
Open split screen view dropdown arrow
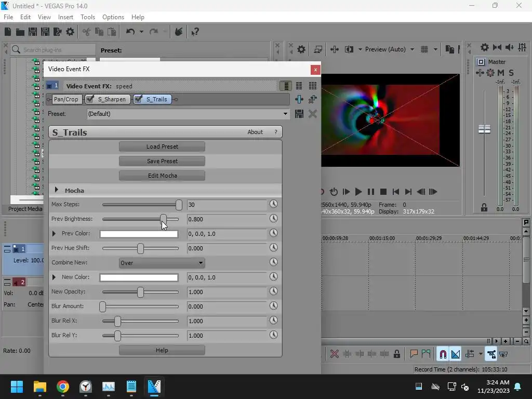click(360, 49)
